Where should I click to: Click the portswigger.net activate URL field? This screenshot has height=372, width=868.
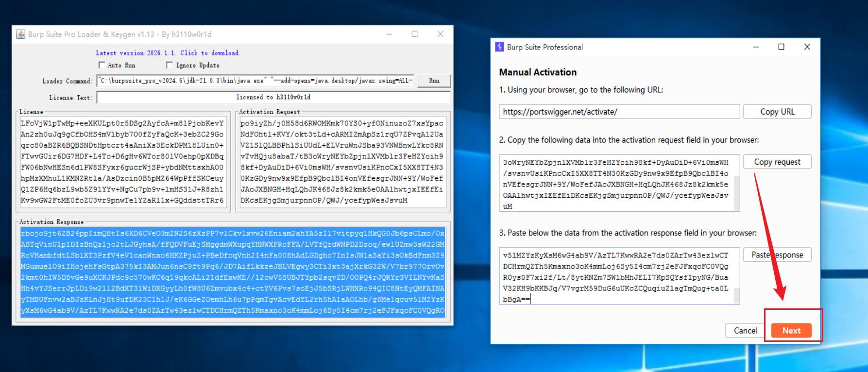pyautogui.click(x=619, y=112)
